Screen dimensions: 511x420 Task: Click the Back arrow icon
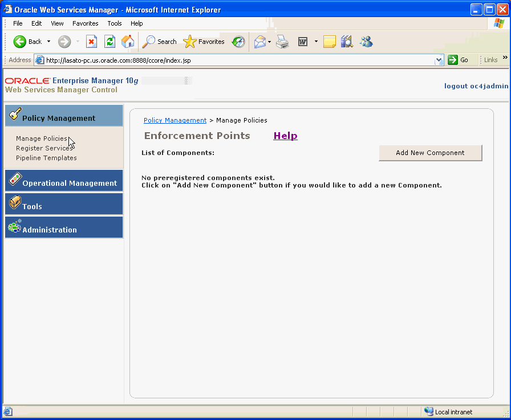click(x=19, y=42)
